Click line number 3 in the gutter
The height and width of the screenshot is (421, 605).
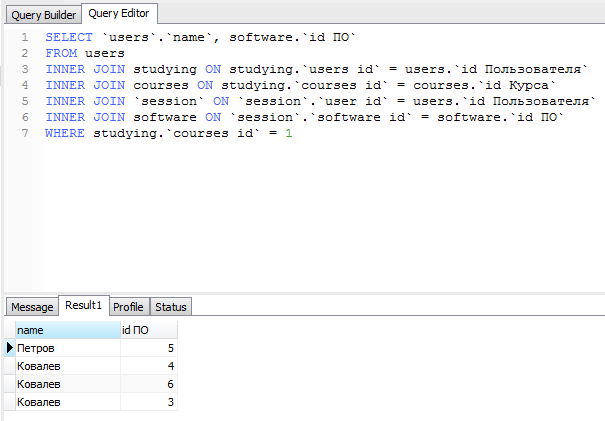pyautogui.click(x=25, y=69)
